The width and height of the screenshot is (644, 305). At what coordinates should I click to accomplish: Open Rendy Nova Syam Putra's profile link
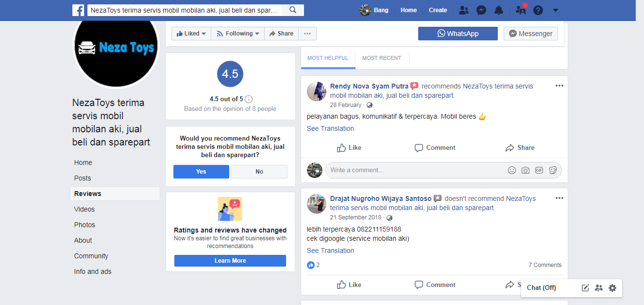[x=369, y=86]
